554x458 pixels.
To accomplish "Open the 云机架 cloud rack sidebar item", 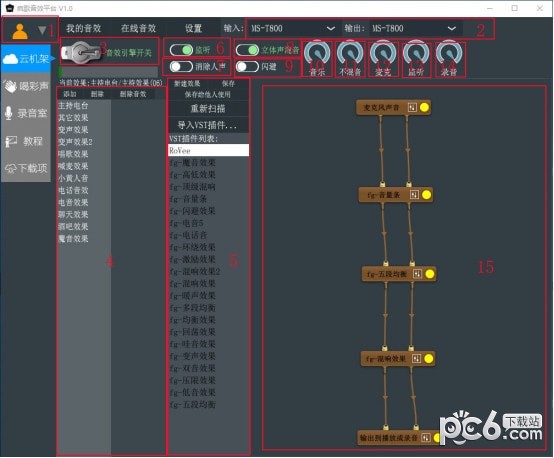I will pos(26,59).
